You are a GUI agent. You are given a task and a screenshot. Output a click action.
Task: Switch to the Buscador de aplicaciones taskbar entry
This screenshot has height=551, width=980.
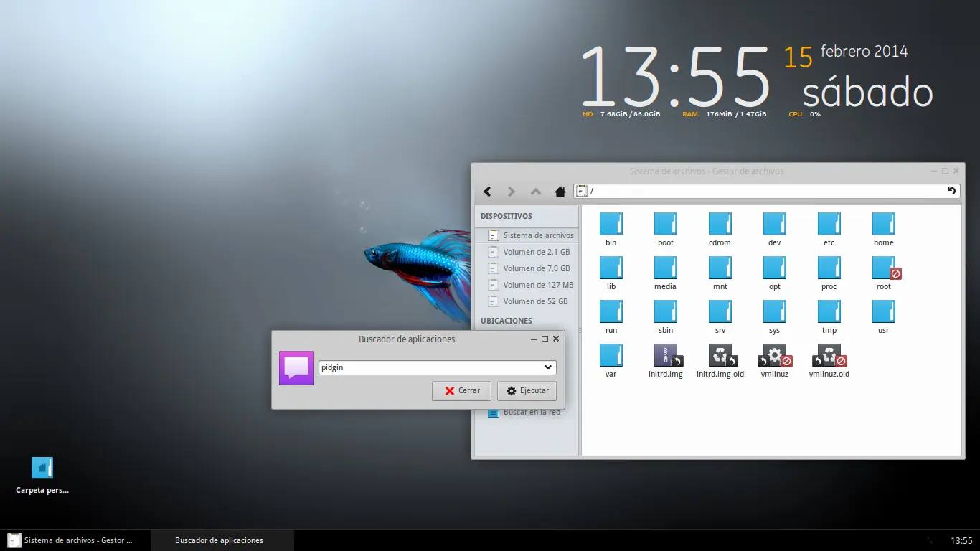pyautogui.click(x=217, y=540)
